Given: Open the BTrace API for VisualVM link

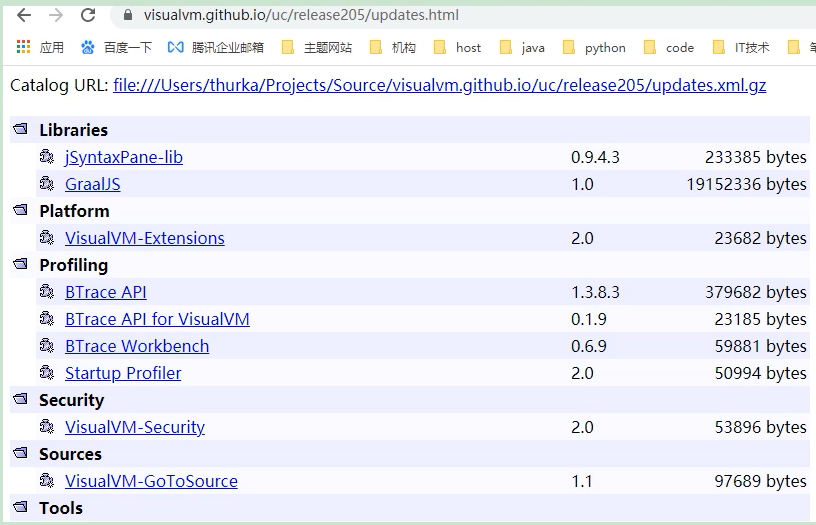Looking at the screenshot, I should tap(157, 319).
